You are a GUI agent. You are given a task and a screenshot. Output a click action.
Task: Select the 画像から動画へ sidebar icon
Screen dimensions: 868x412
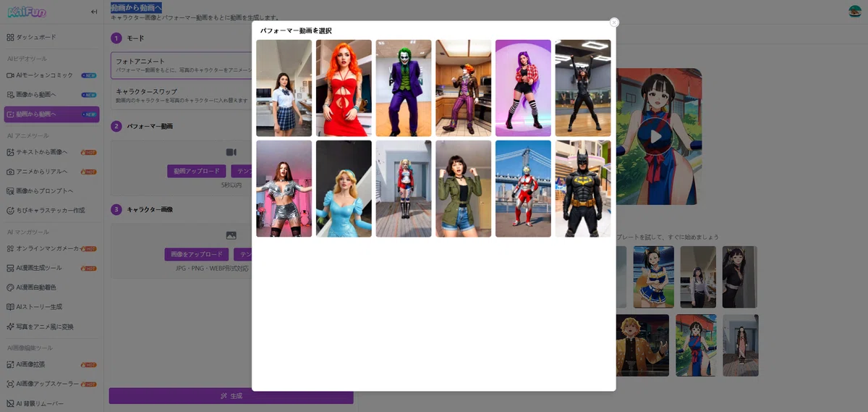coord(10,94)
